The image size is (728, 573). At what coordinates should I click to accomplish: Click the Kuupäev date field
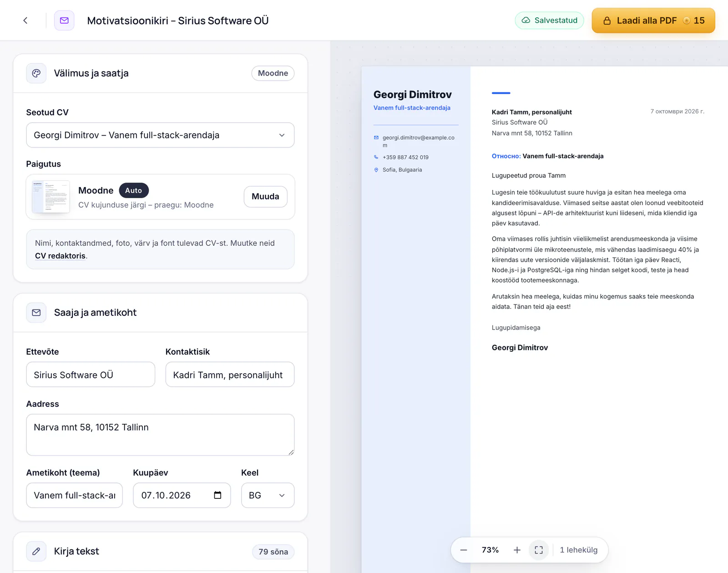pyautogui.click(x=182, y=495)
